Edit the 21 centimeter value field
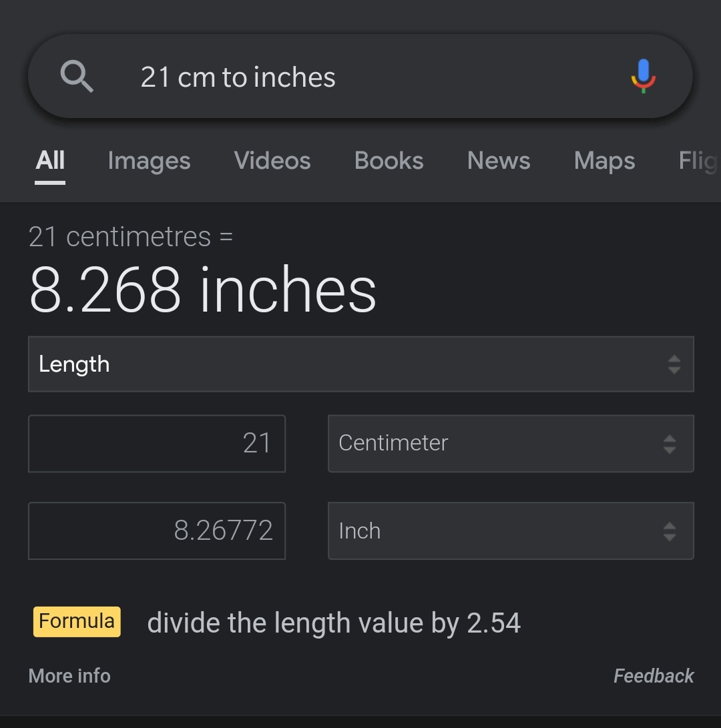The height and width of the screenshot is (728, 721). pos(157,443)
